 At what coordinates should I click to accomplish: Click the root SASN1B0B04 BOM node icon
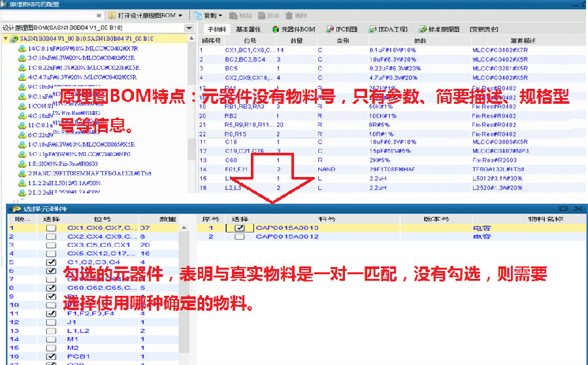pyautogui.click(x=12, y=39)
